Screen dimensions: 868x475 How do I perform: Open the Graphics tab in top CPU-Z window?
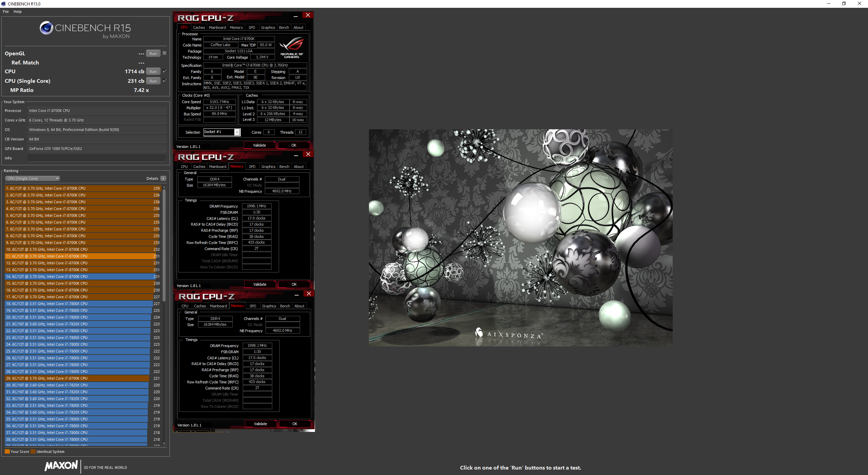[268, 27]
